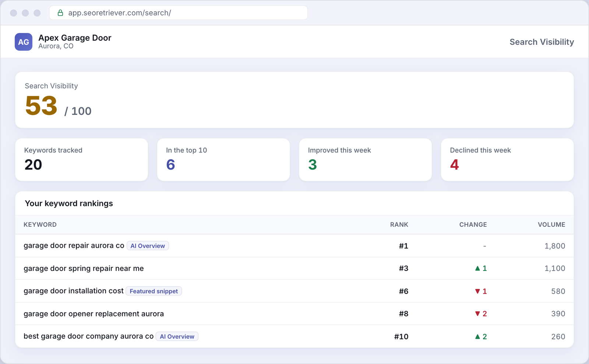Click volume 580 cell
The width and height of the screenshot is (589, 364).
click(x=558, y=291)
